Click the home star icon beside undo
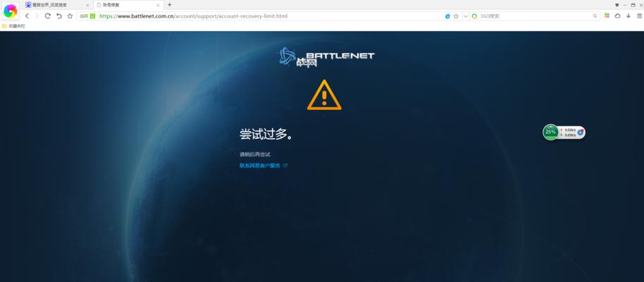Viewport: 644px width, 282px height. (70, 16)
